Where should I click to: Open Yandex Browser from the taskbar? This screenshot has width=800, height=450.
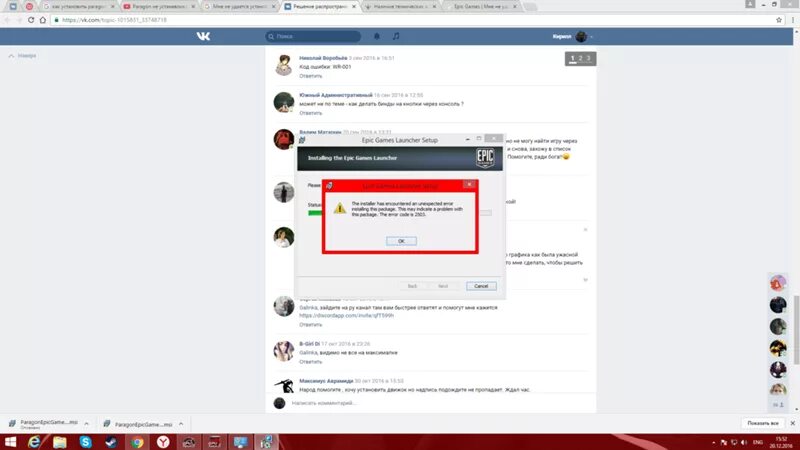click(163, 442)
